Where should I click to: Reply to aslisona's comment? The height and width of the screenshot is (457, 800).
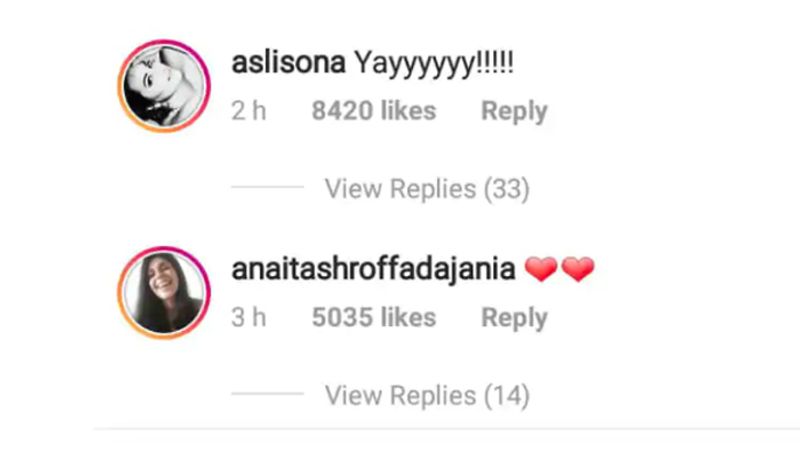coord(514,111)
